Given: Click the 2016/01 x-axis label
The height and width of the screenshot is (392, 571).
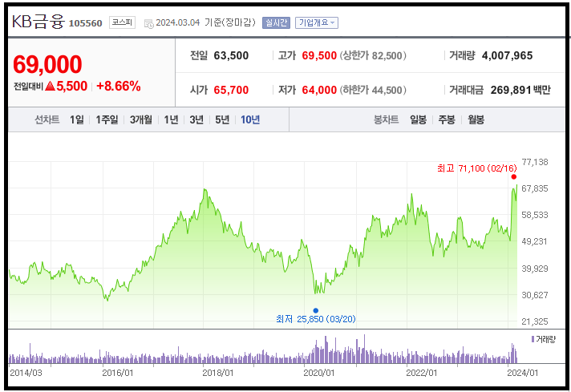Looking at the screenshot, I should tap(118, 373).
